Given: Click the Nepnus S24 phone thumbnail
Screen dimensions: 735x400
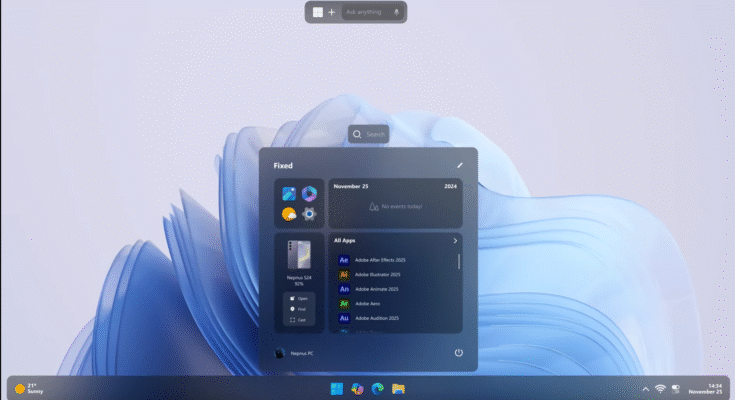Looking at the screenshot, I should pyautogui.click(x=299, y=255).
